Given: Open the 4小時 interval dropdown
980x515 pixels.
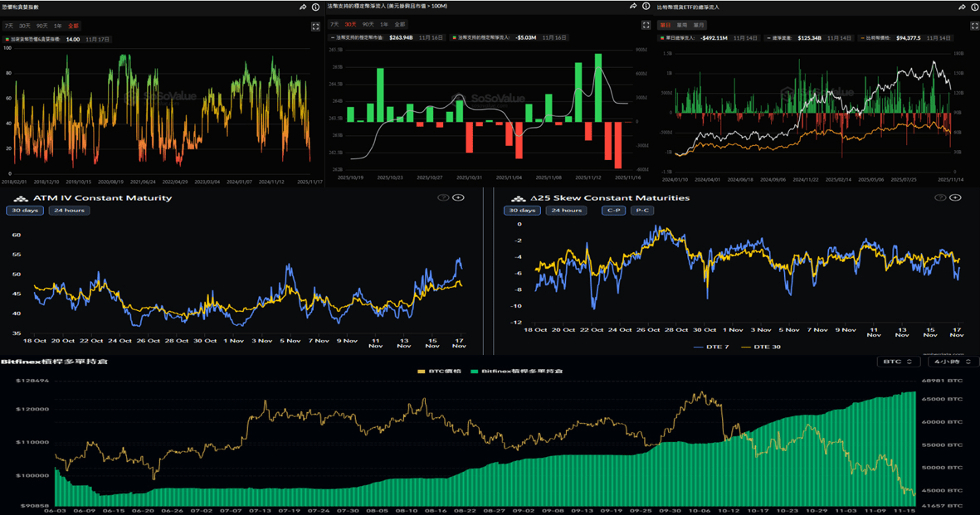Looking at the screenshot, I should (x=953, y=362).
